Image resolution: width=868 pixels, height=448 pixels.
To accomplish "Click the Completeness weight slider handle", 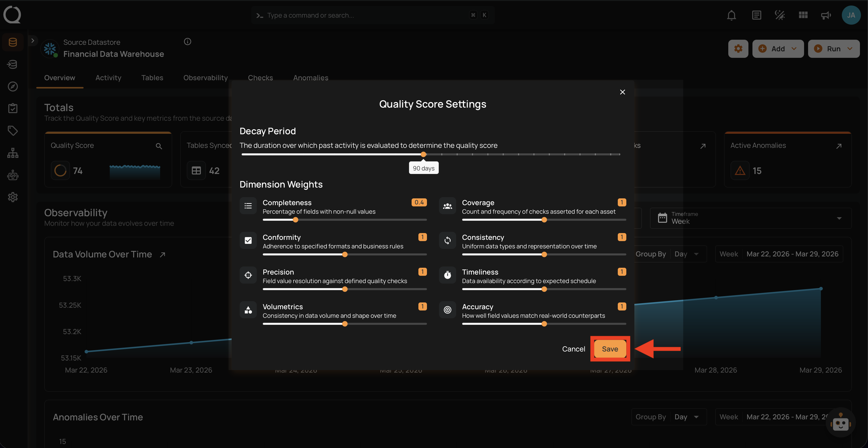I will pyautogui.click(x=296, y=220).
